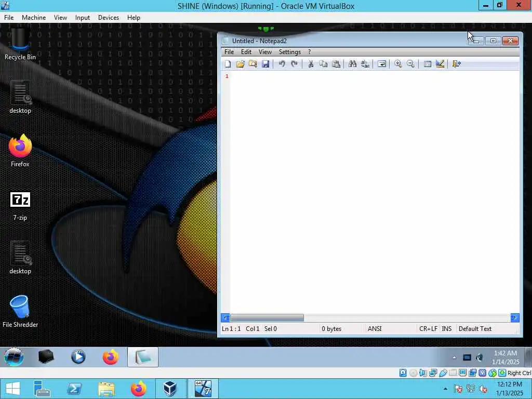
Task: Open VirtualBox Machine menu
Action: click(34, 18)
